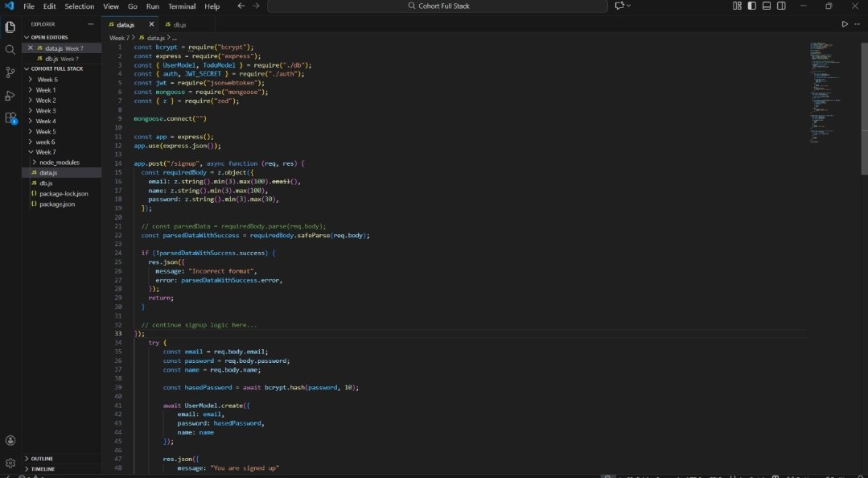Open the Copilot chat icon

point(619,6)
